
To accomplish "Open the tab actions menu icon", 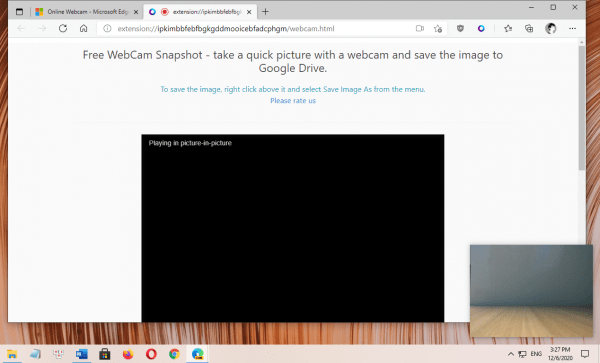I will pyautogui.click(x=19, y=12).
